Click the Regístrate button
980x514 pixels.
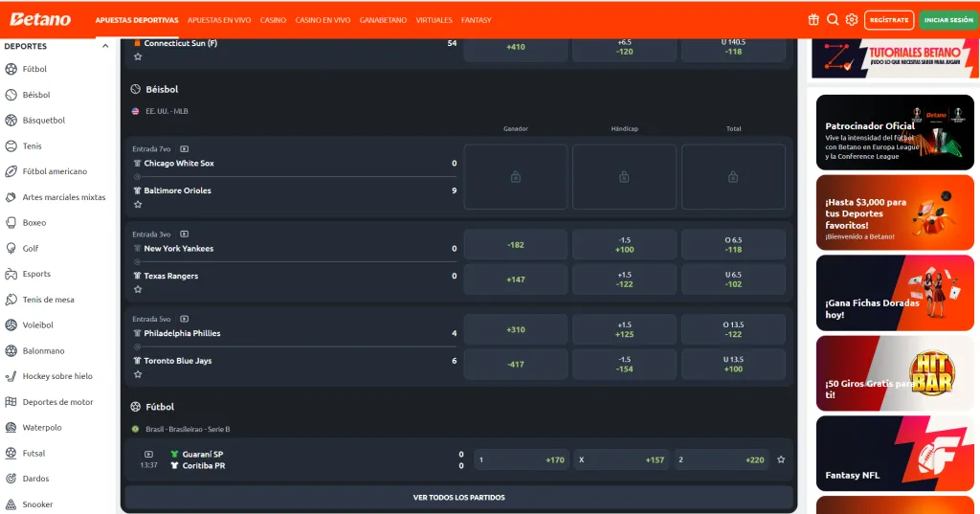pos(889,20)
